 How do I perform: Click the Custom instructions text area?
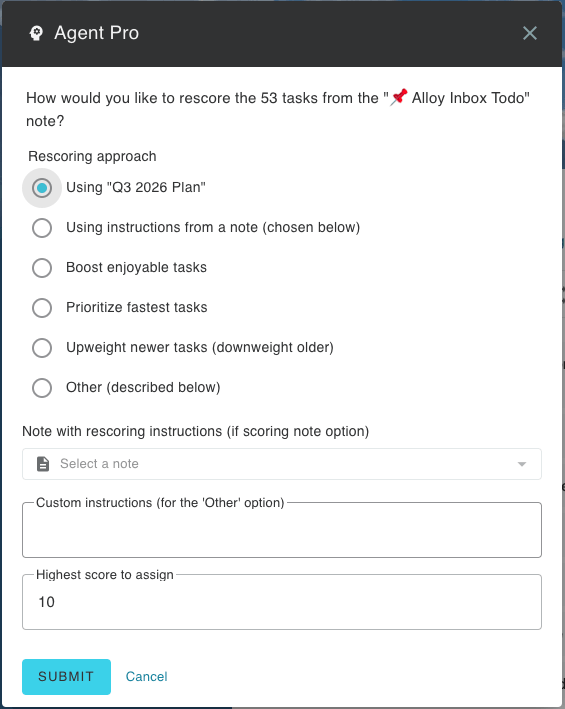[x=282, y=530]
